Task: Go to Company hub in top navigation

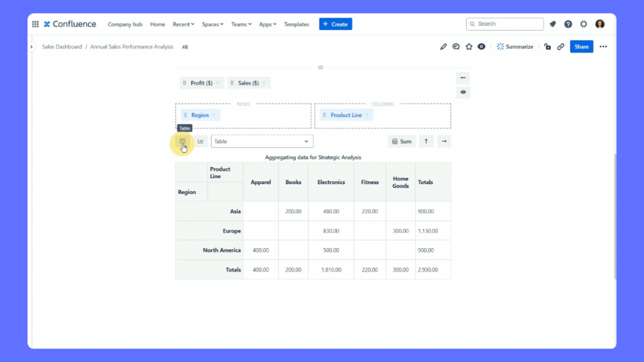Action: coord(125,25)
